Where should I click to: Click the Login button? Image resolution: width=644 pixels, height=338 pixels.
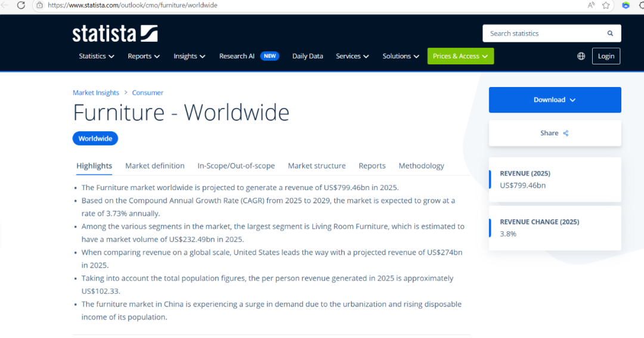pos(606,56)
